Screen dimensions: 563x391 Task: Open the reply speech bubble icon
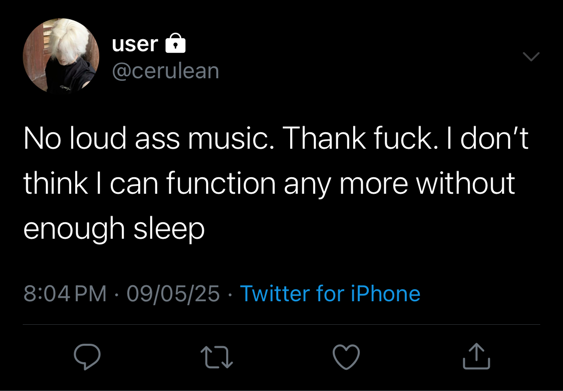[x=87, y=357]
